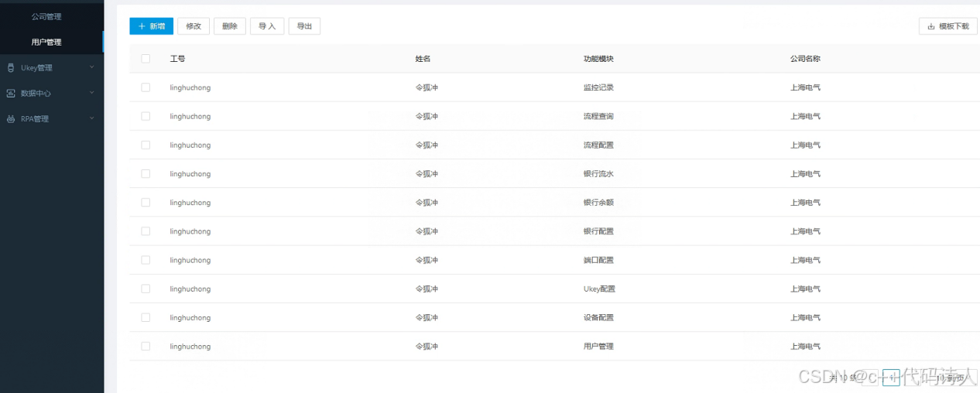Toggle the select-all checkbox in table header
The image size is (980, 393).
pyautogui.click(x=146, y=59)
